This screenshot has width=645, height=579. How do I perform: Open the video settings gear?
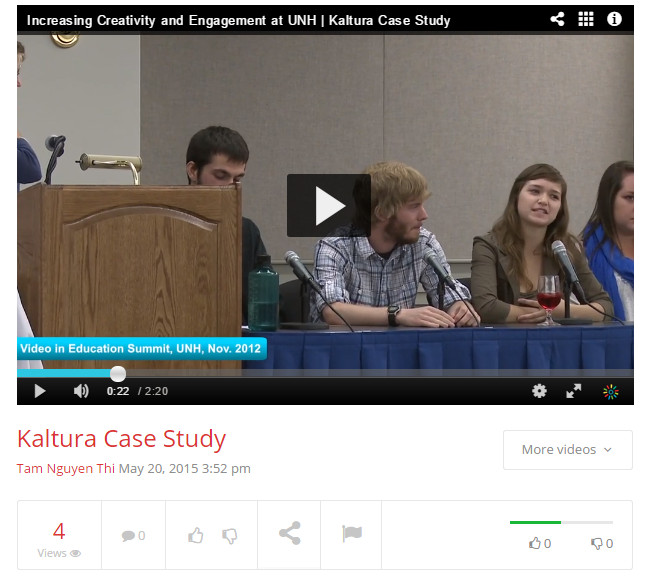click(540, 391)
